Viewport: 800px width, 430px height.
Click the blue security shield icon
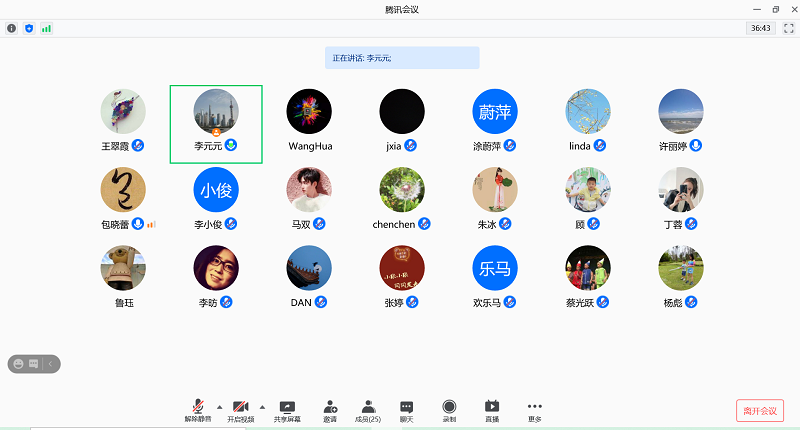[29, 28]
